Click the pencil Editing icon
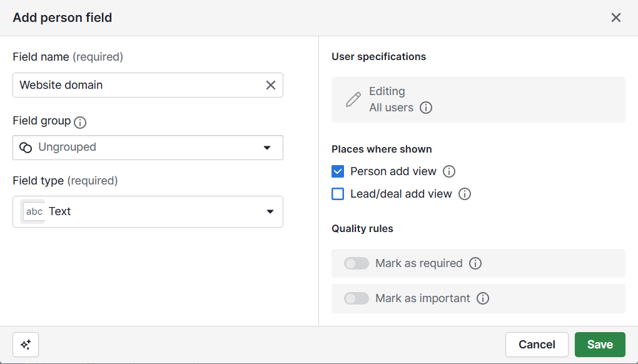 [x=353, y=99]
